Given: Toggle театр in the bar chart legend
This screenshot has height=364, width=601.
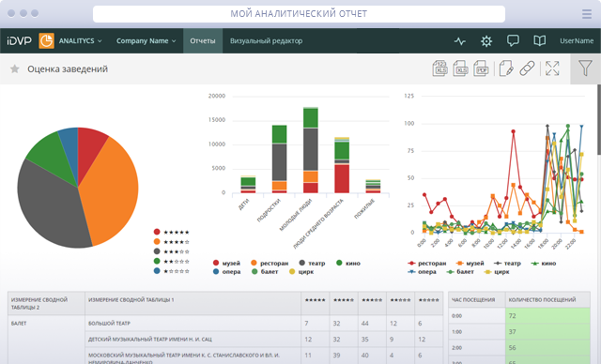Looking at the screenshot, I should [x=312, y=263].
